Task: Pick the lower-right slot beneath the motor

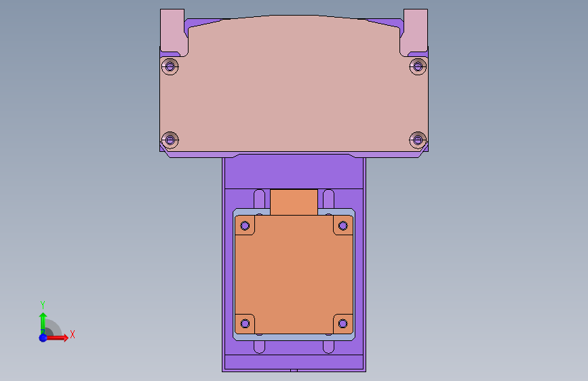Action: pos(328,347)
